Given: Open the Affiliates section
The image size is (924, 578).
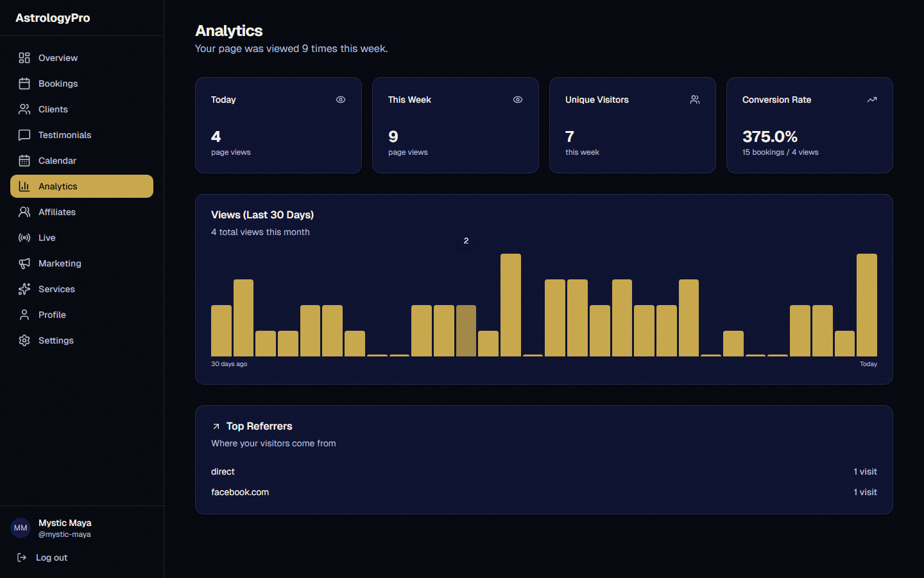Looking at the screenshot, I should pyautogui.click(x=58, y=211).
